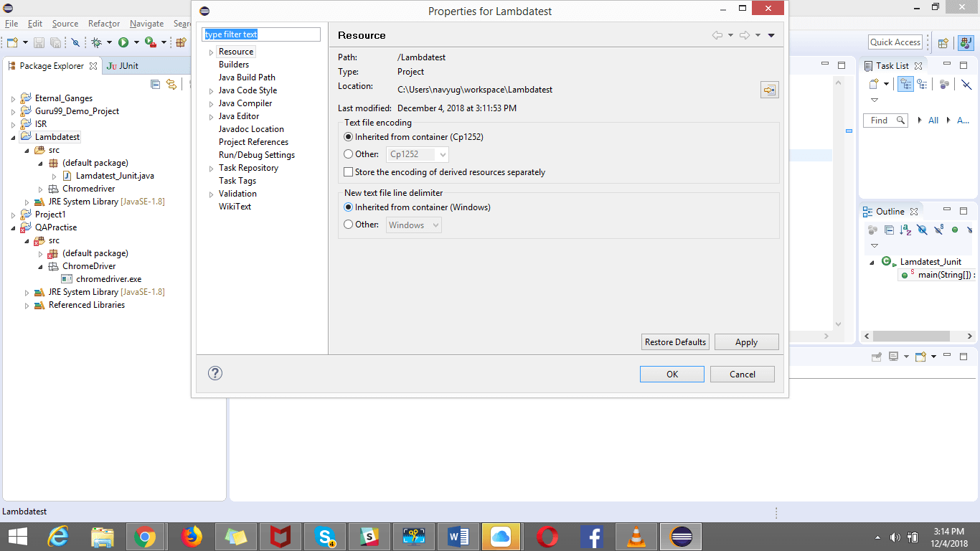Toggle Link with Editor in Package Explorer
The height and width of the screenshot is (551, 980).
click(x=171, y=84)
